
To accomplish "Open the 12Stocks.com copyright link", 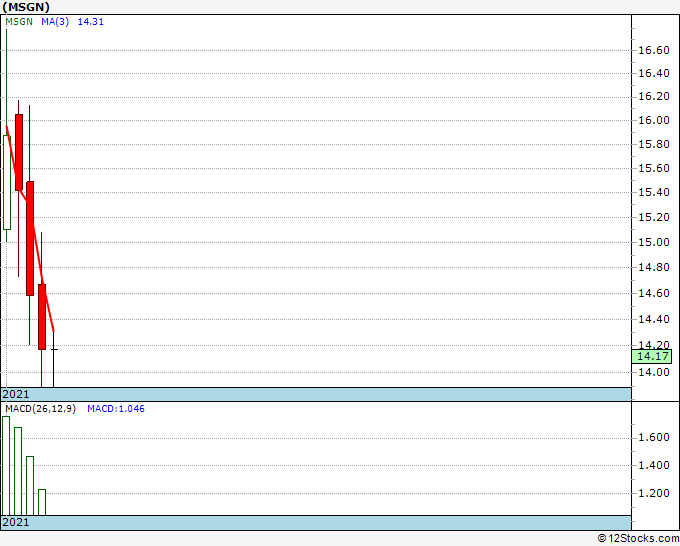I will click(x=638, y=538).
